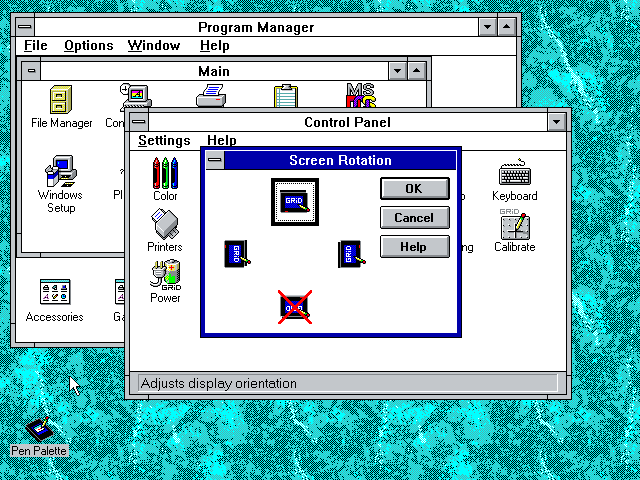The image size is (640, 480).
Task: Click the Screen Rotation title bar
Action: coord(340,160)
